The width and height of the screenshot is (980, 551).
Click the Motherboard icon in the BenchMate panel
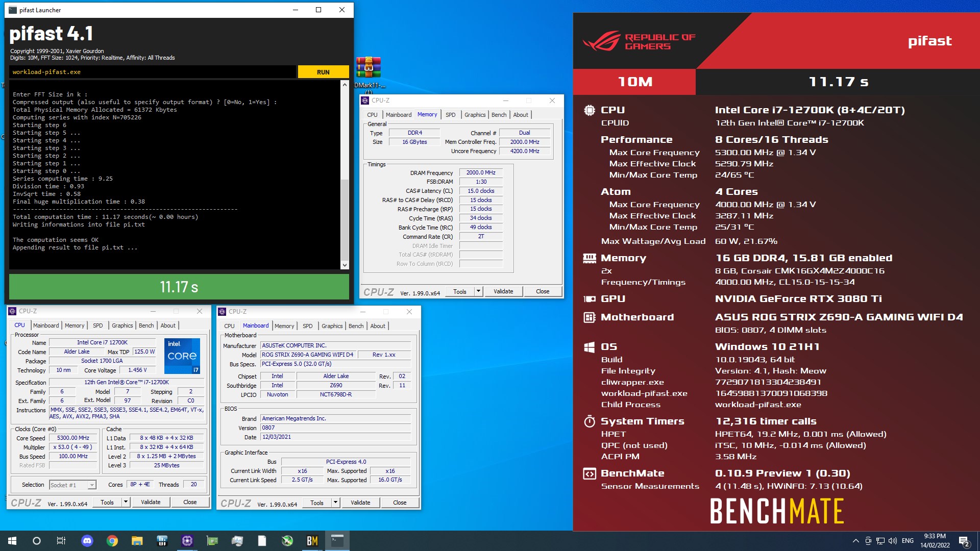590,317
